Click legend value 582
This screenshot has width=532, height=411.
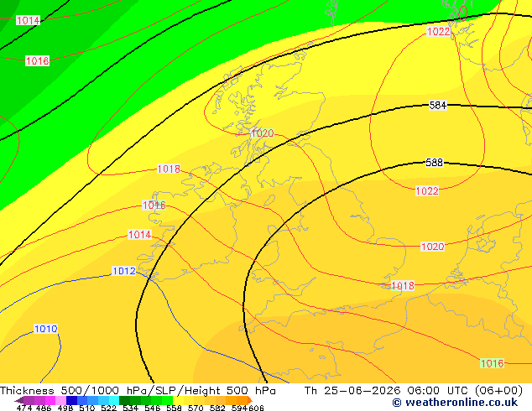tap(217, 408)
